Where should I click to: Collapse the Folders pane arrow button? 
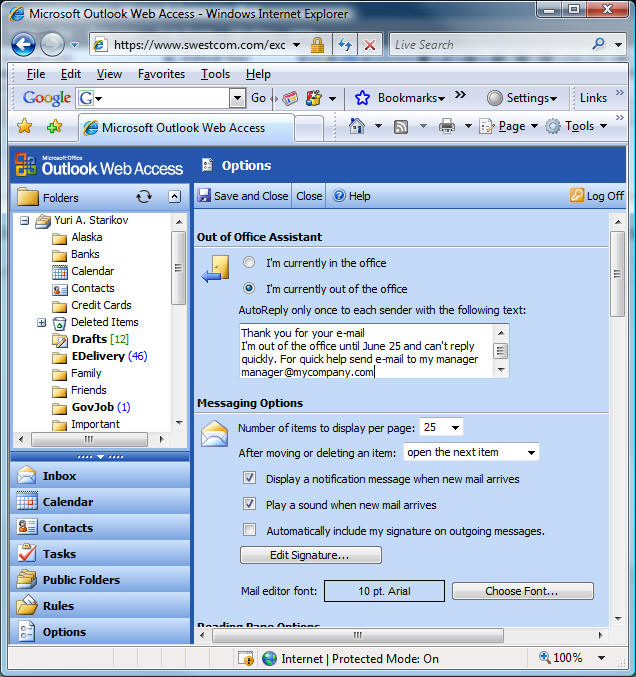pos(174,197)
